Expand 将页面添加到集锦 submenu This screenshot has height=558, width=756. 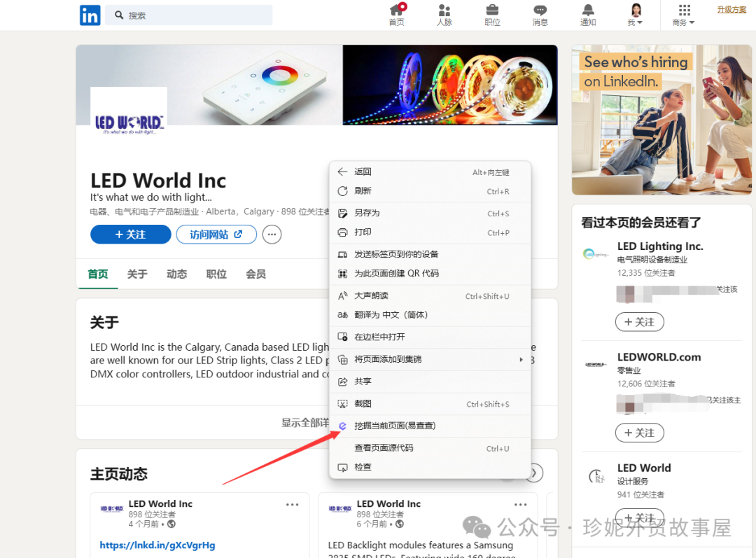coord(430,359)
